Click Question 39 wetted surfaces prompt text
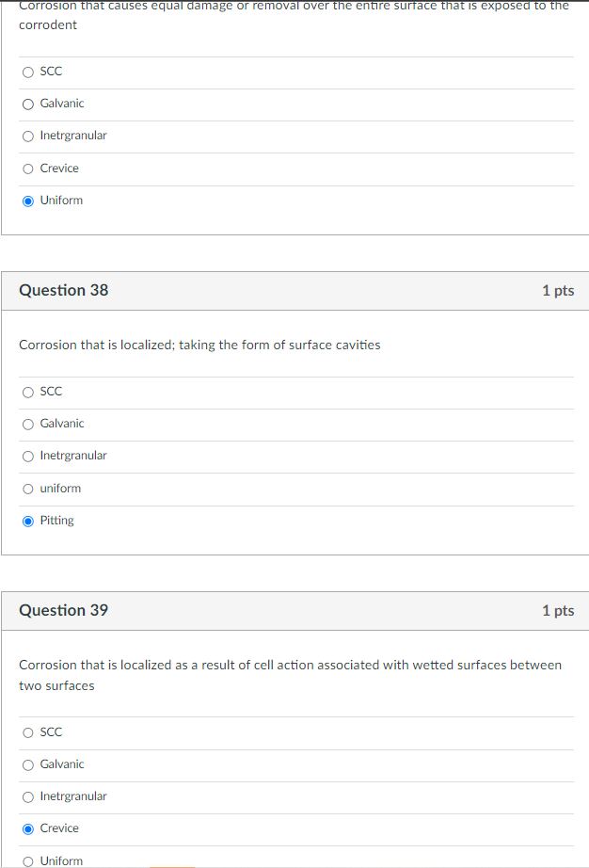The width and height of the screenshot is (589, 868). (x=291, y=675)
